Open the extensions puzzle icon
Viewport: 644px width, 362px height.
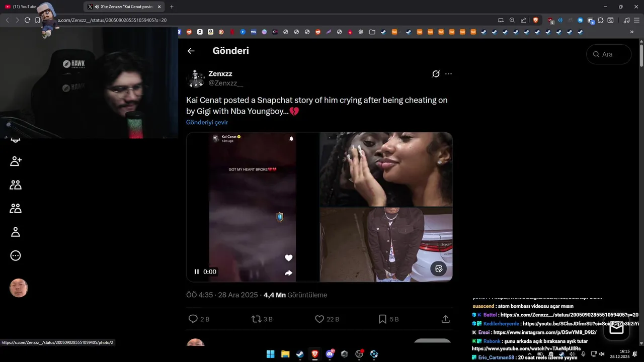[x=601, y=20]
